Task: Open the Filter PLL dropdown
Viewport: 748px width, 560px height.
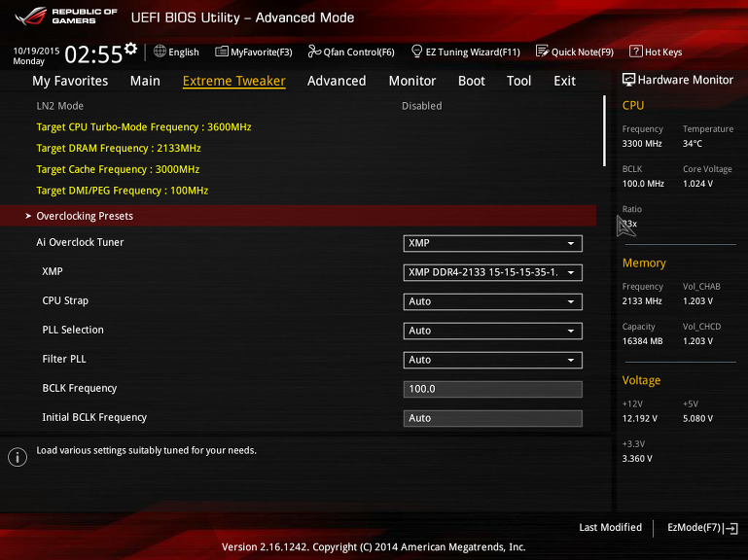Action: coord(493,360)
